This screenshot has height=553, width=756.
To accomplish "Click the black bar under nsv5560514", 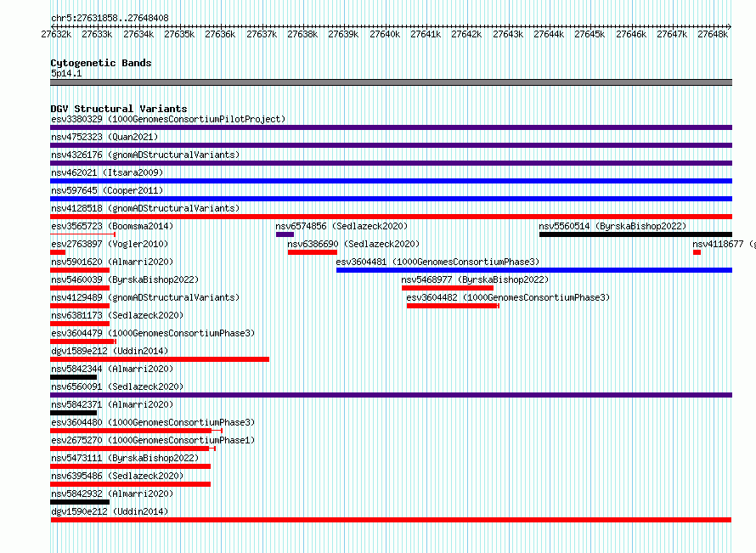I will click(x=635, y=234).
